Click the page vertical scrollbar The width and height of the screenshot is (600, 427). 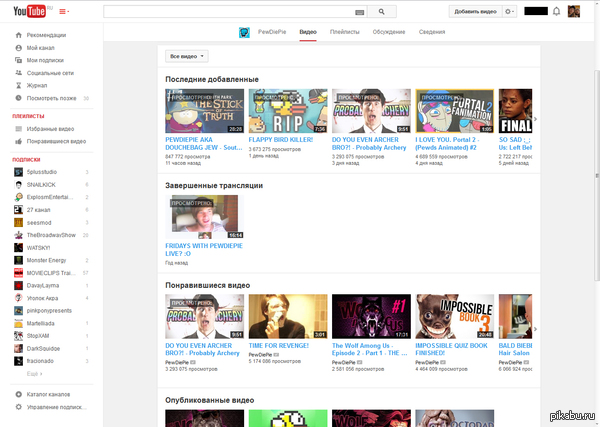pos(597,176)
